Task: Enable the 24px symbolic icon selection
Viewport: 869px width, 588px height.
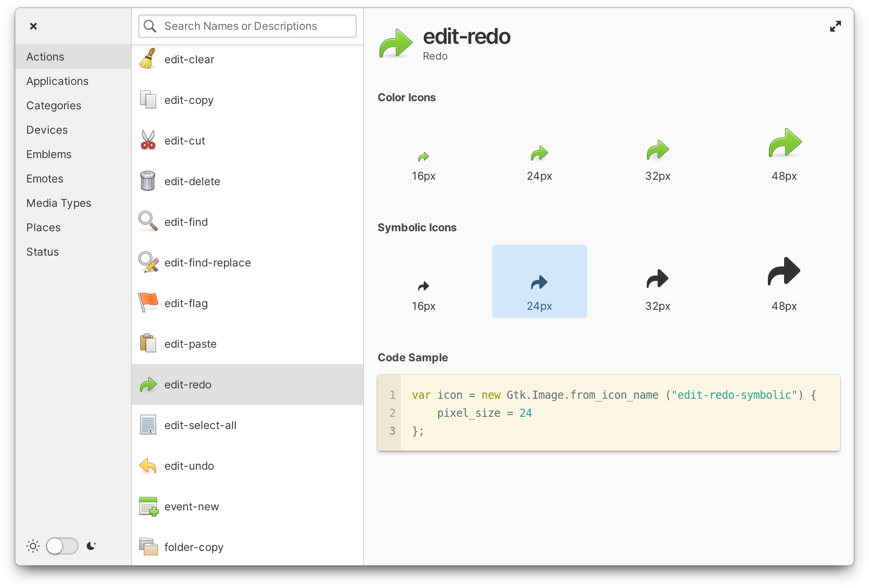Action: pos(539,281)
